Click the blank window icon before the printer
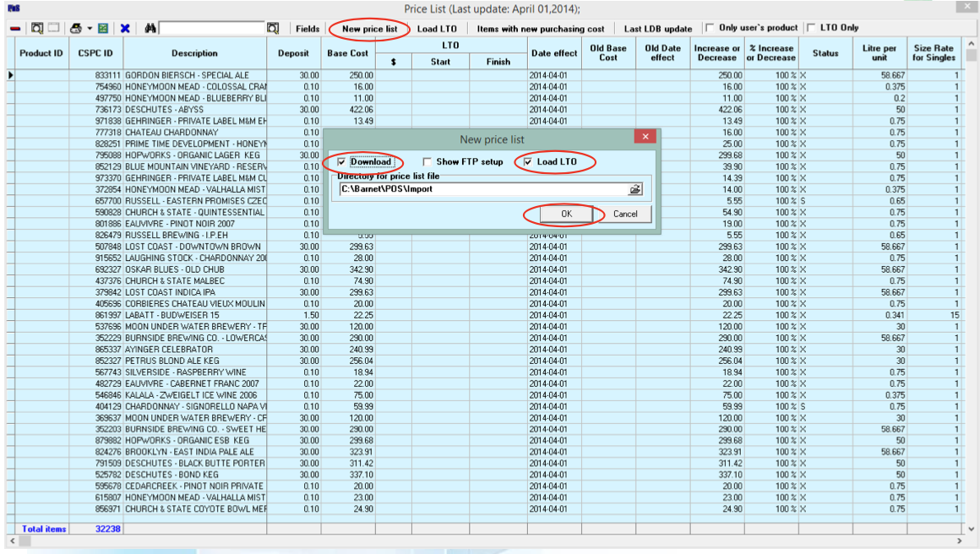 coord(54,28)
